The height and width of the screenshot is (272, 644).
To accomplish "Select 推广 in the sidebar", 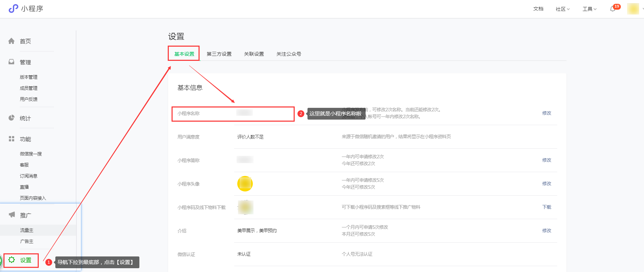I will [x=26, y=215].
